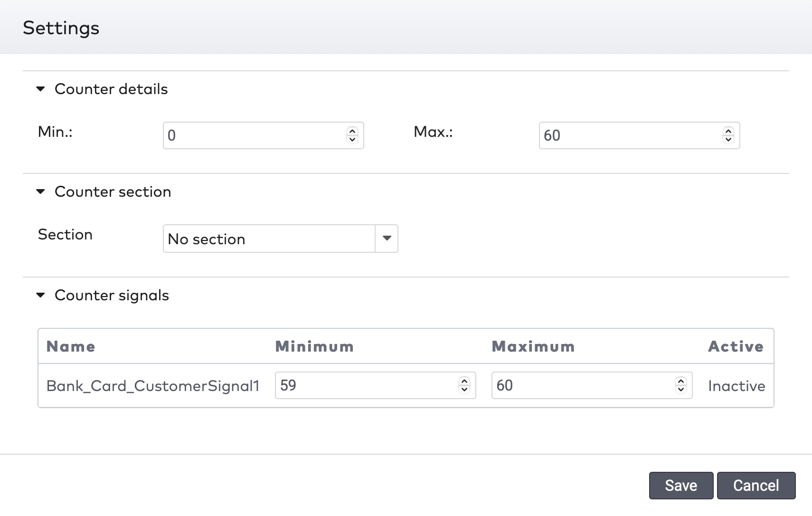Decrement the counter Min. value with down arrow
The height and width of the screenshot is (516, 812).
pos(352,140)
